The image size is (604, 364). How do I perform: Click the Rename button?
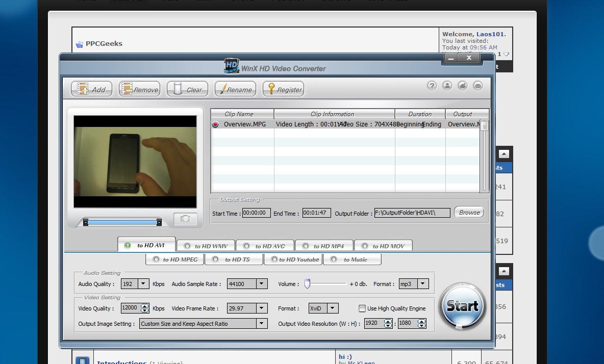point(235,89)
